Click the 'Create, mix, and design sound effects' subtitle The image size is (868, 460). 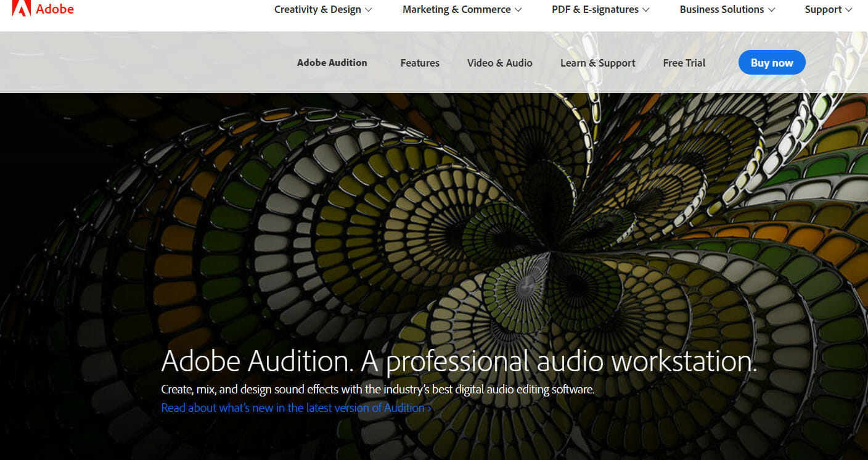point(378,390)
